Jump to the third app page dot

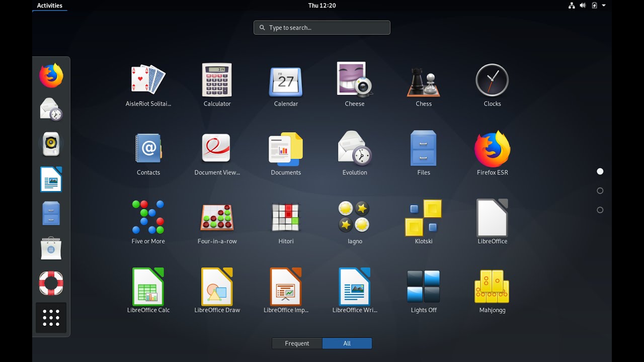[600, 210]
